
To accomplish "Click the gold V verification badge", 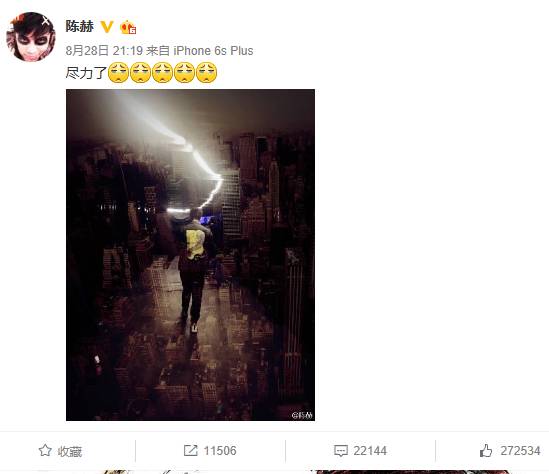I will [x=107, y=27].
